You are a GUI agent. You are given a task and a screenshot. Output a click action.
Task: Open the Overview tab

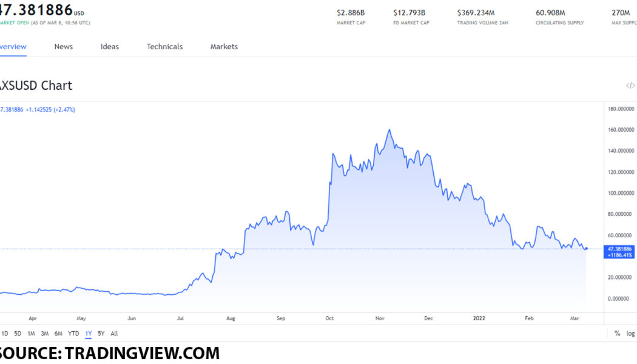pyautogui.click(x=12, y=47)
